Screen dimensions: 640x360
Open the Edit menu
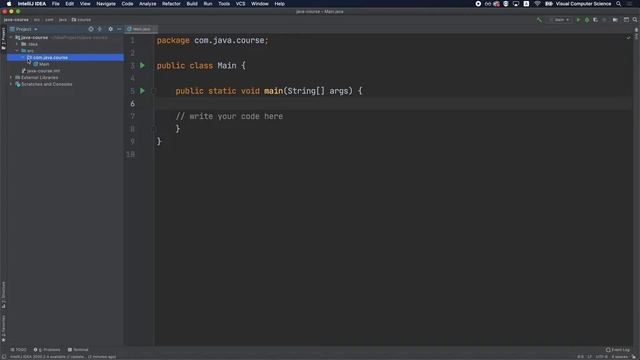(70, 4)
